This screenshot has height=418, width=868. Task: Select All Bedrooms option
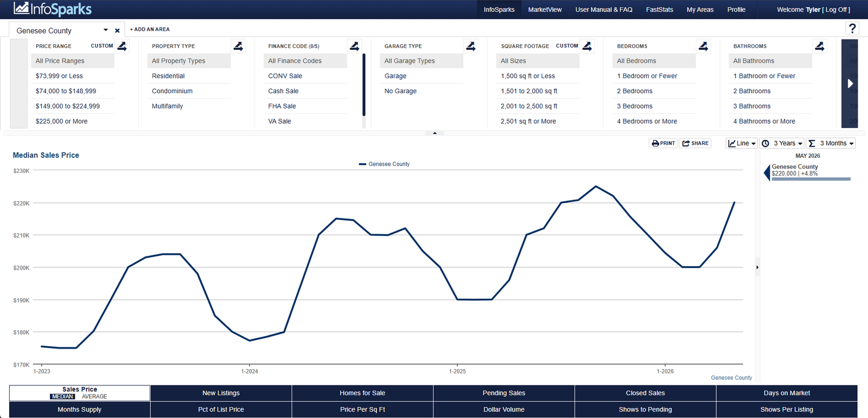pyautogui.click(x=654, y=61)
